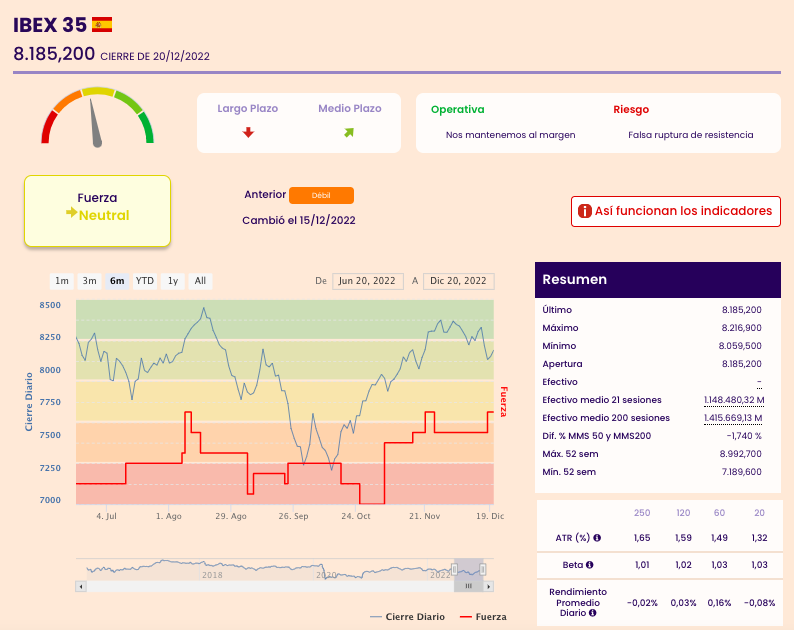Image resolution: width=794 pixels, height=630 pixels.
Task: Click the Medio Plazo label
Action: (x=349, y=108)
